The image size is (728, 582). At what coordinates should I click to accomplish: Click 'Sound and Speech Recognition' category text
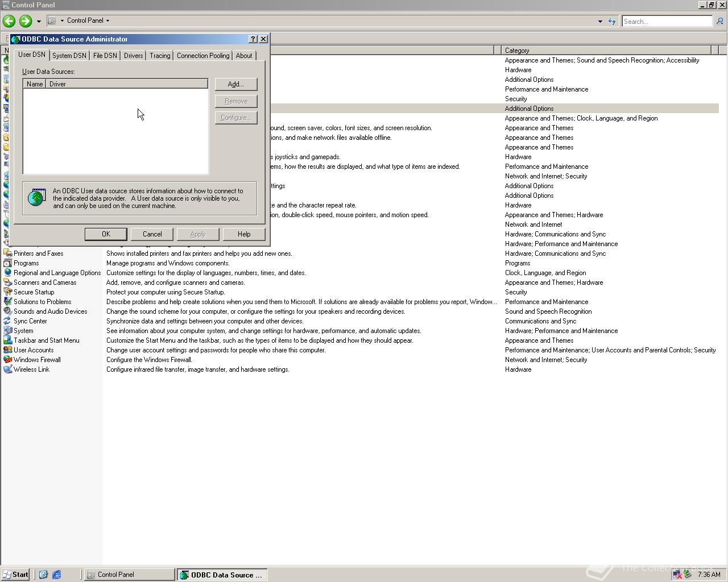coord(548,311)
